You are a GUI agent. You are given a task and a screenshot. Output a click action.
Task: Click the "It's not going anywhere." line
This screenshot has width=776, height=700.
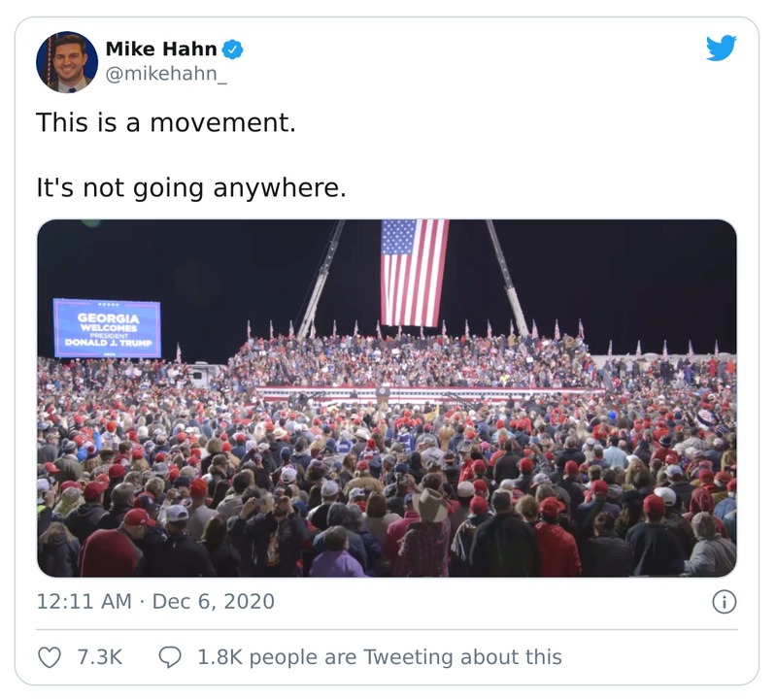(x=190, y=187)
